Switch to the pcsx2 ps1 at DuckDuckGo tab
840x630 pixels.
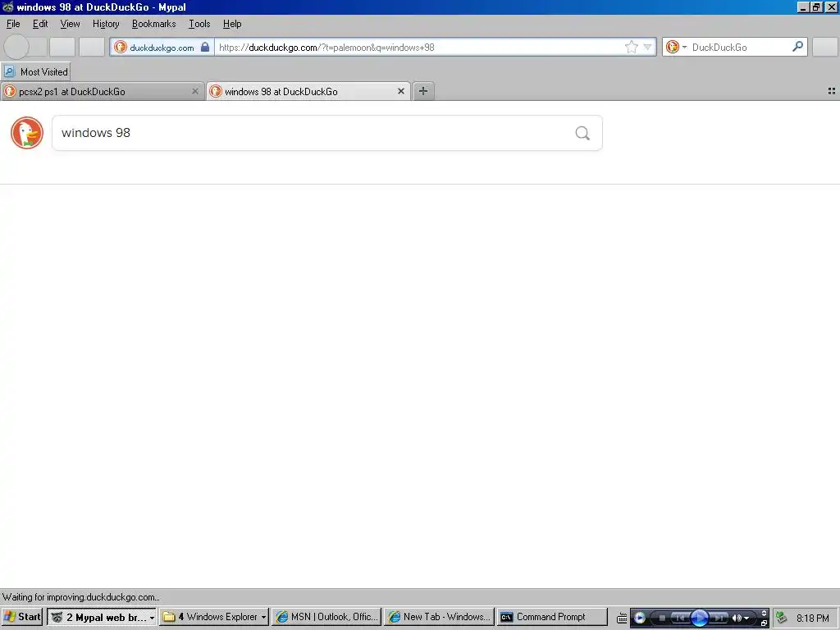point(102,92)
